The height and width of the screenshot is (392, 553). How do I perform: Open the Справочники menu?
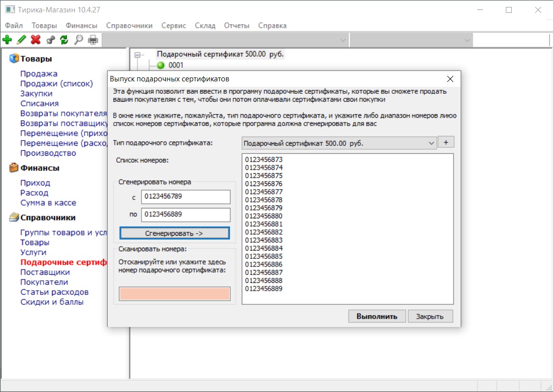point(129,25)
